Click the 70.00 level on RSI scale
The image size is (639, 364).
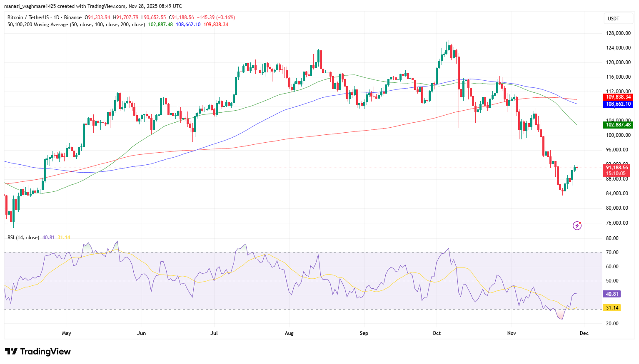click(612, 253)
